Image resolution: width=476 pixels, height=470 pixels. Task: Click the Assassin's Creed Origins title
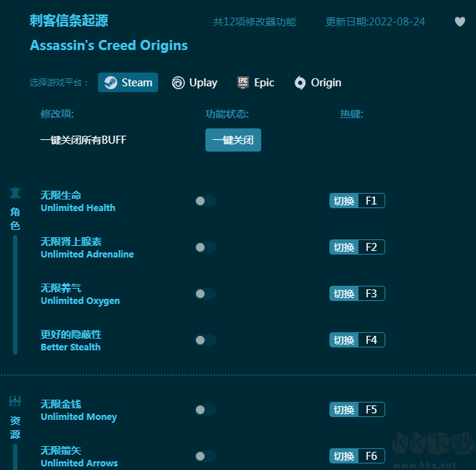click(x=109, y=46)
